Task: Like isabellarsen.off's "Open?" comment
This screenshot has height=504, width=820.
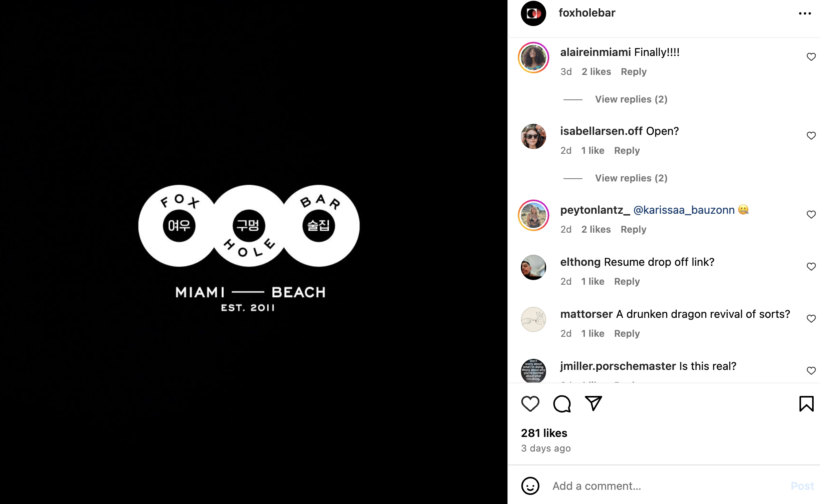Action: 811,136
